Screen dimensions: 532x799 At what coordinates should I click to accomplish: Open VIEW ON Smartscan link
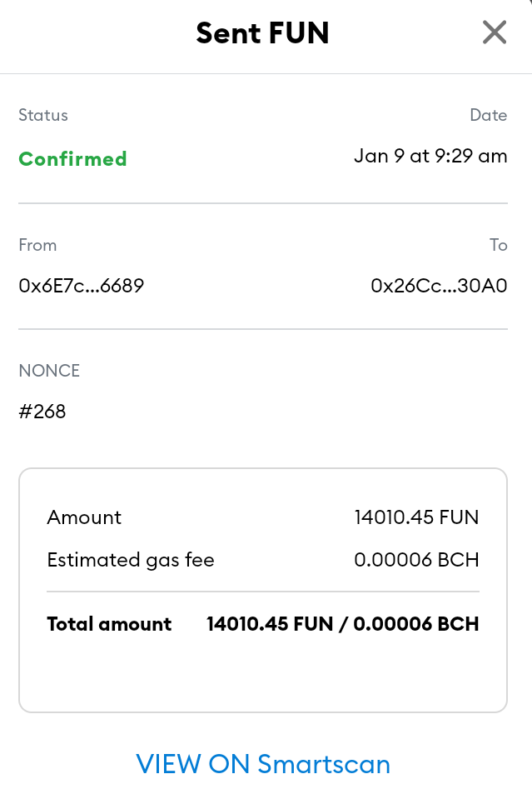click(263, 764)
